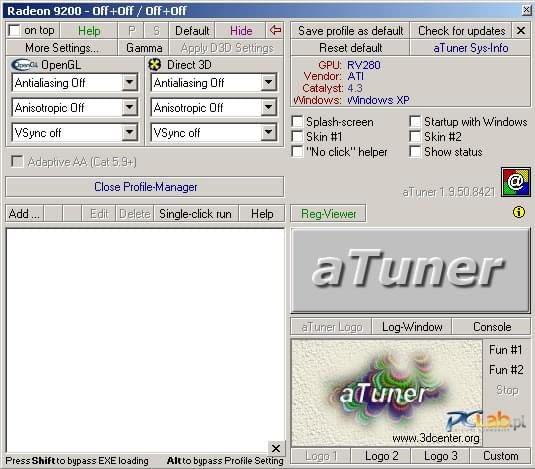
Task: Click inside the empty profile list
Action: click(145, 339)
